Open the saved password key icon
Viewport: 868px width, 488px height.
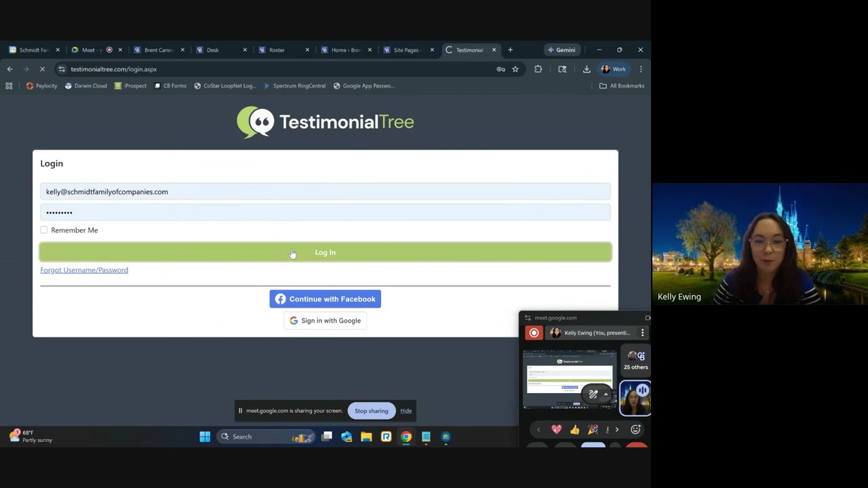pyautogui.click(x=500, y=69)
